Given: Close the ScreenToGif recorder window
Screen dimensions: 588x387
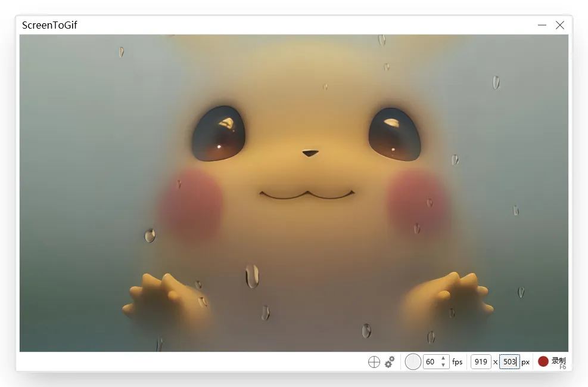Looking at the screenshot, I should tap(560, 25).
